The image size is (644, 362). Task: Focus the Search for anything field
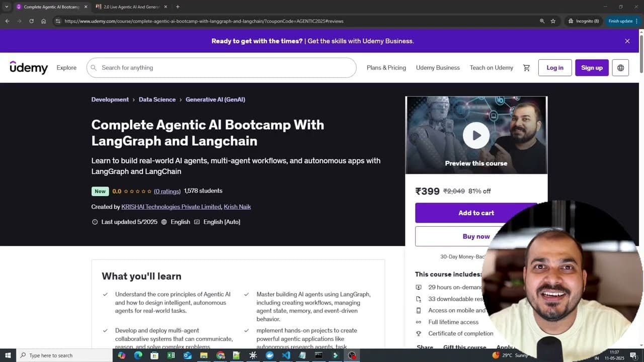(221, 68)
